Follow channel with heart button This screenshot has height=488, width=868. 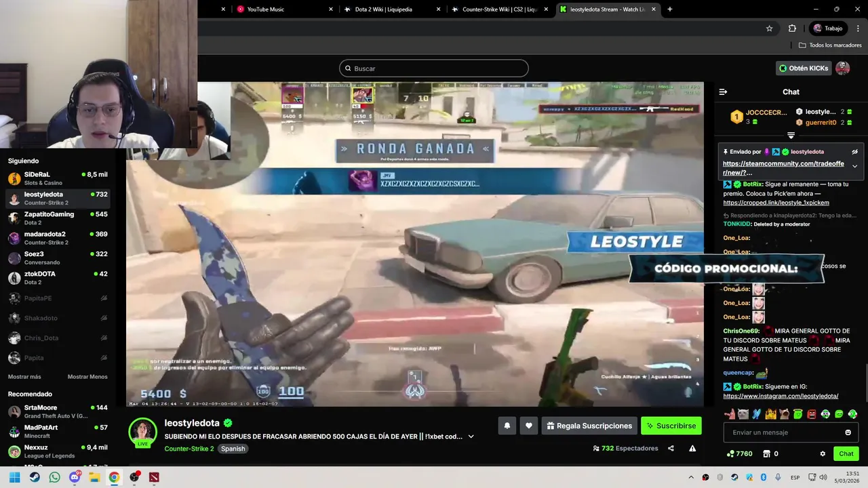pyautogui.click(x=529, y=426)
